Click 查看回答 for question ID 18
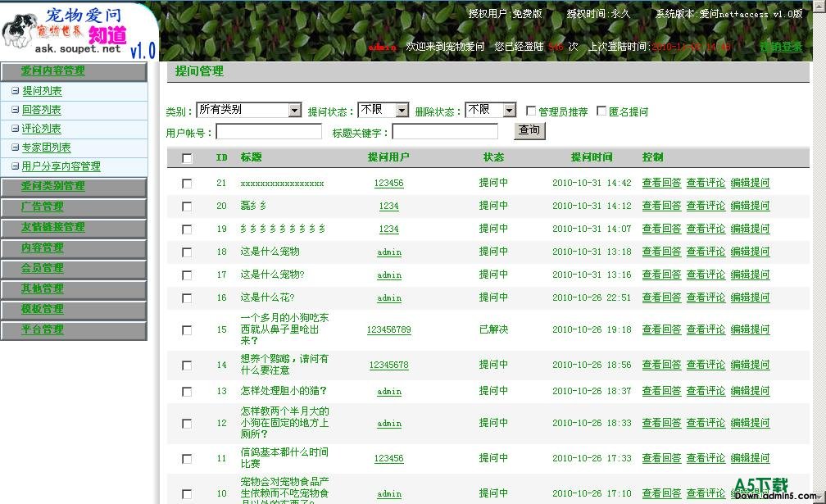This screenshot has height=504, width=826. pyautogui.click(x=661, y=252)
